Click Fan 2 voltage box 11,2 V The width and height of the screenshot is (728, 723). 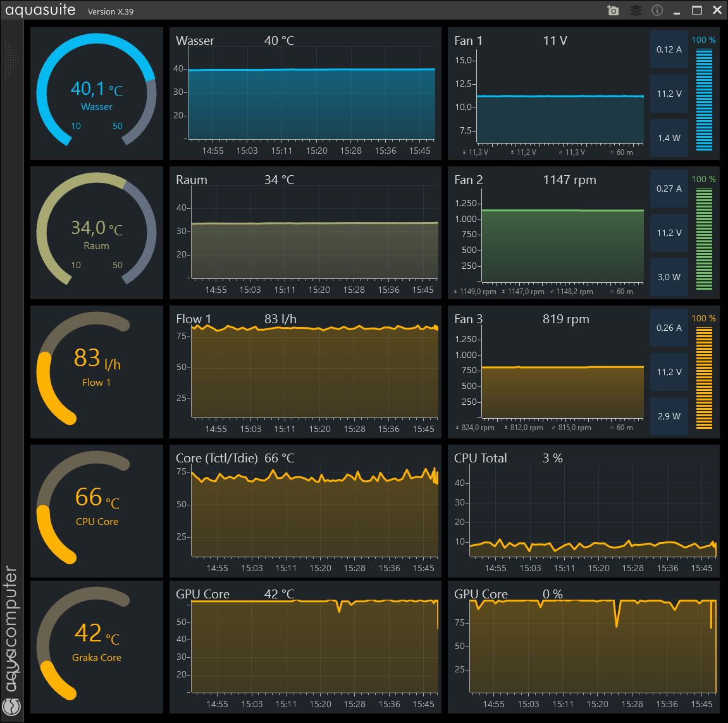pos(669,233)
